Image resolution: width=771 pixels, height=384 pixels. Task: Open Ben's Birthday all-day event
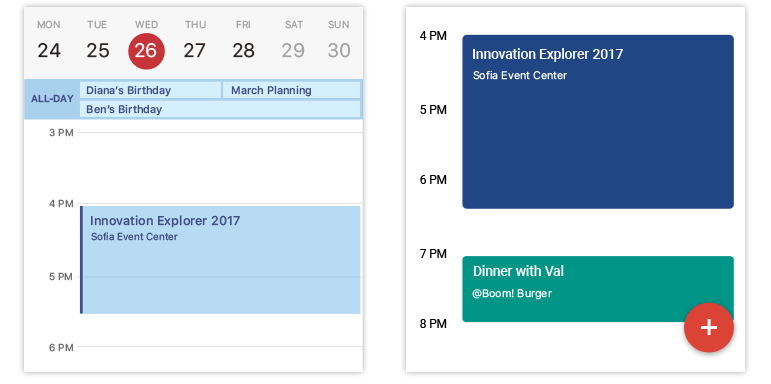[x=220, y=109]
